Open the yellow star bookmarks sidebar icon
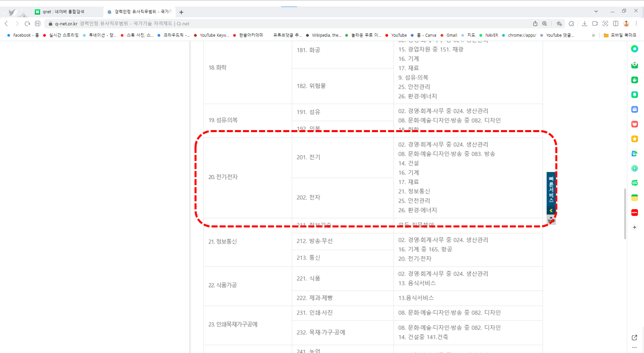 click(634, 139)
